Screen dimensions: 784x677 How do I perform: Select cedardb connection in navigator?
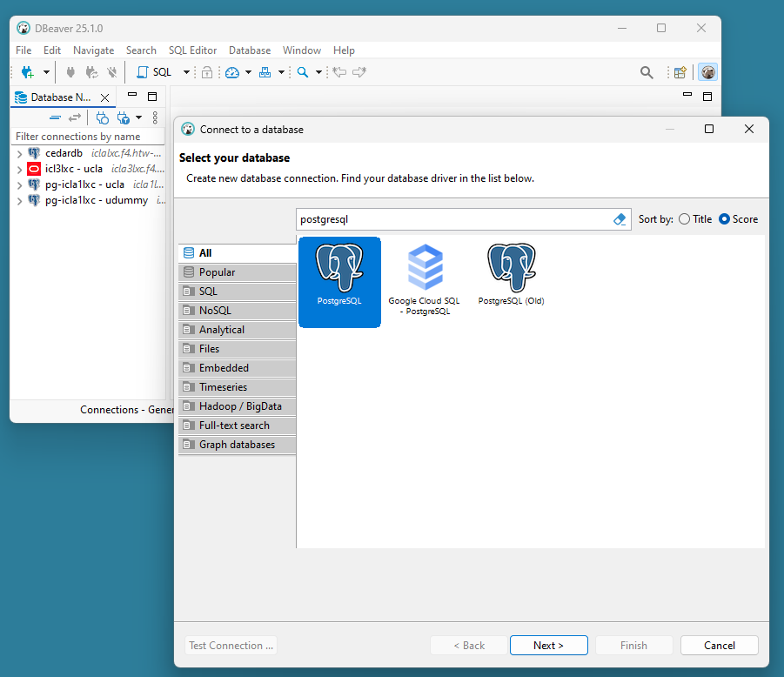pos(64,153)
